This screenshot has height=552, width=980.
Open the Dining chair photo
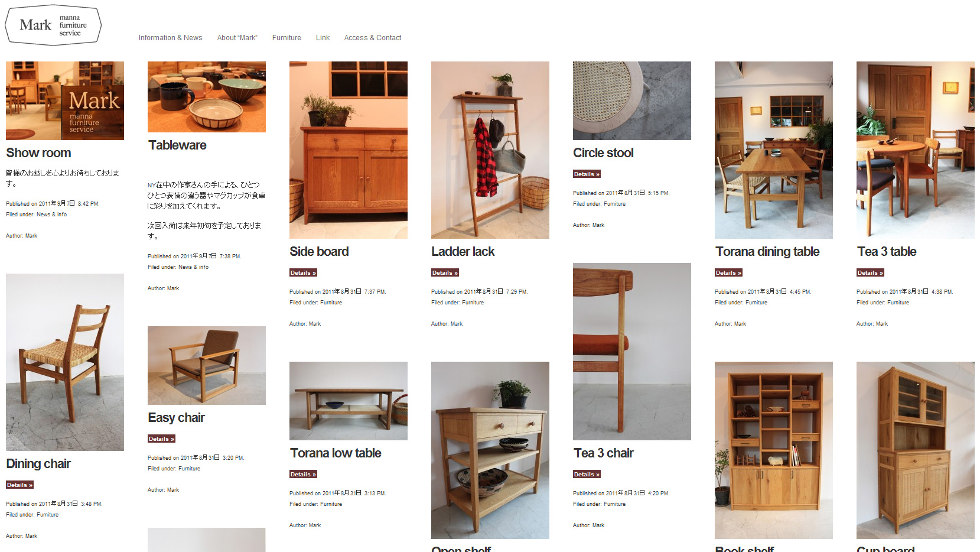[65, 362]
